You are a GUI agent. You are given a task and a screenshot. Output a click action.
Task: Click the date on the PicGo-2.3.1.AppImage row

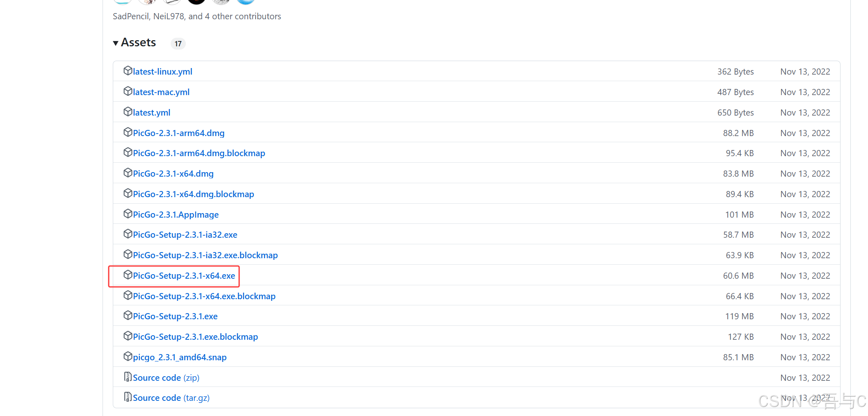point(805,215)
